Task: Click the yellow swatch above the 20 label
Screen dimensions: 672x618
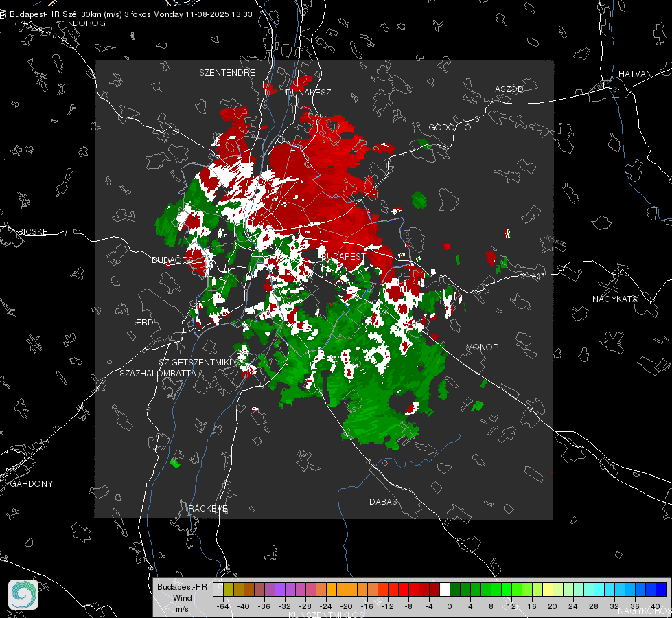Action: click(548, 589)
